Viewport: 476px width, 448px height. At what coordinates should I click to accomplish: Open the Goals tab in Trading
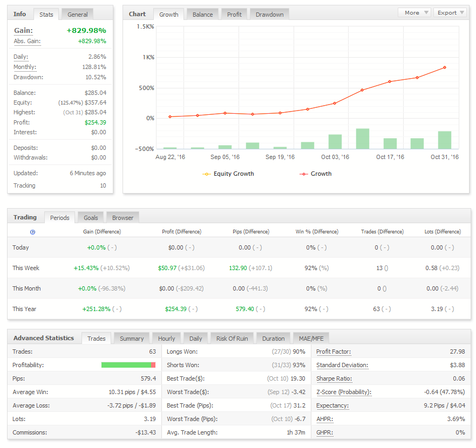pos(91,217)
